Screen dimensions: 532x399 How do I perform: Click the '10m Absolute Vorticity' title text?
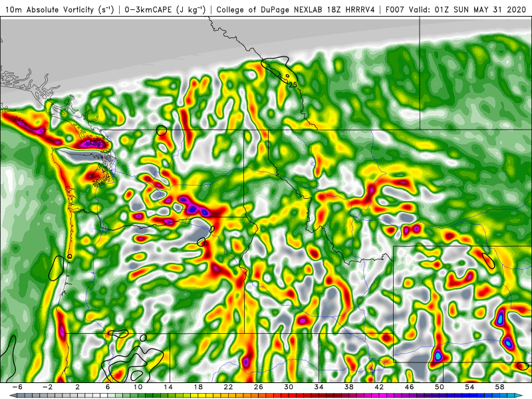[49, 9]
